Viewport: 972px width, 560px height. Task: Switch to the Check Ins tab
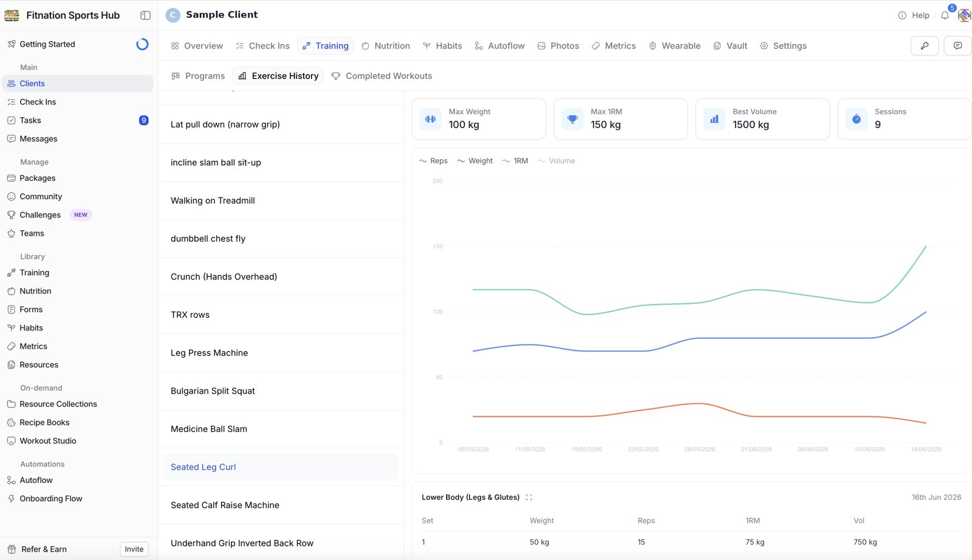tap(262, 46)
